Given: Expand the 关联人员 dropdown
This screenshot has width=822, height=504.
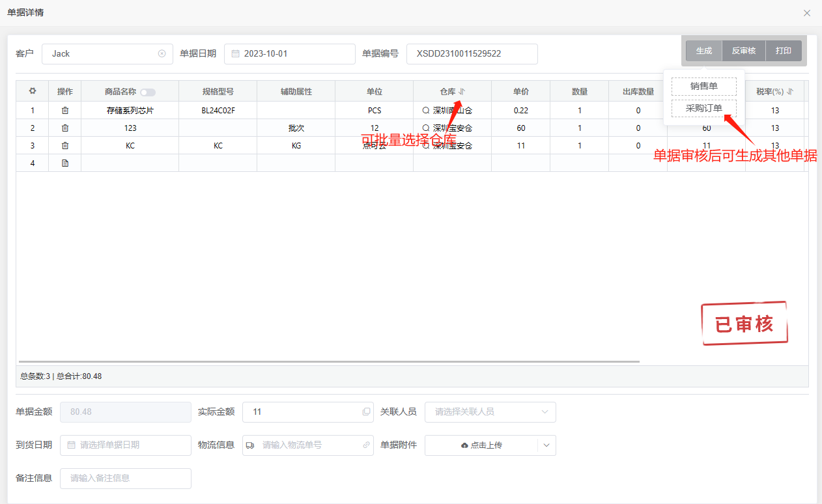Looking at the screenshot, I should pyautogui.click(x=545, y=412).
